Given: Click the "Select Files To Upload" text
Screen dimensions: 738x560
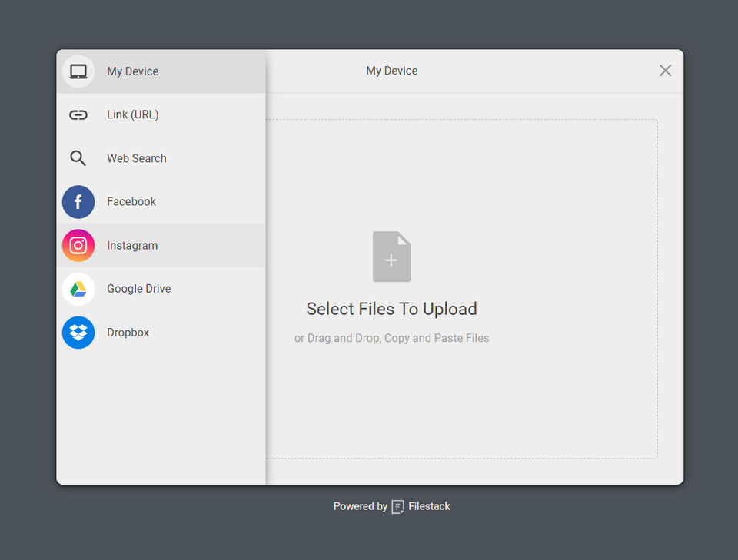Looking at the screenshot, I should pos(392,309).
